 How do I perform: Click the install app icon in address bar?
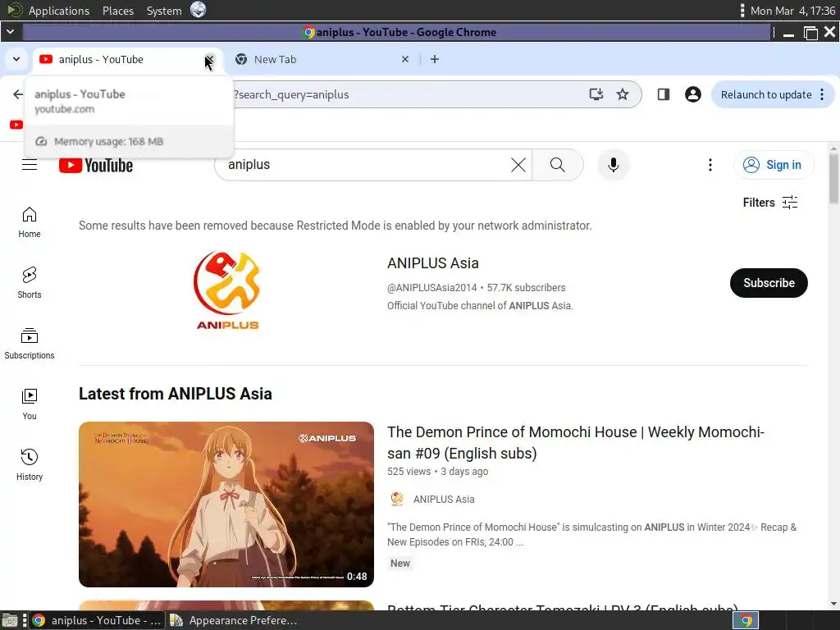coord(596,95)
